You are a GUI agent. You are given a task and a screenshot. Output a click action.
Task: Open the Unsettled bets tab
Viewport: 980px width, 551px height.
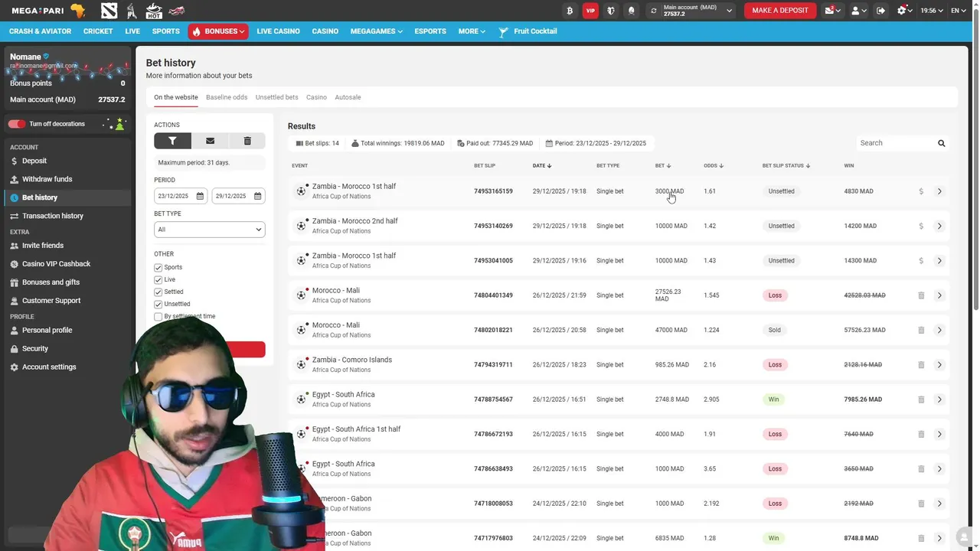(x=276, y=97)
